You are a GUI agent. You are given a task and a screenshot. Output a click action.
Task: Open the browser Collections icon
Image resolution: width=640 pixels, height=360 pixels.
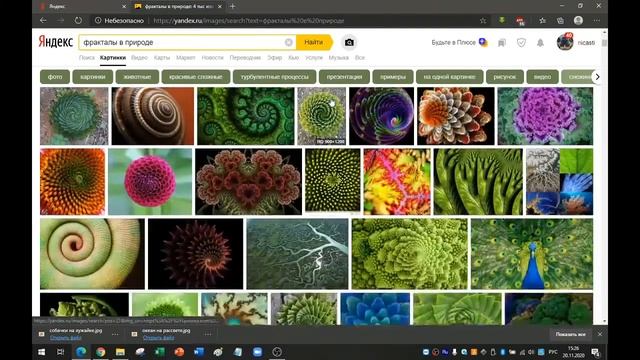point(560,20)
